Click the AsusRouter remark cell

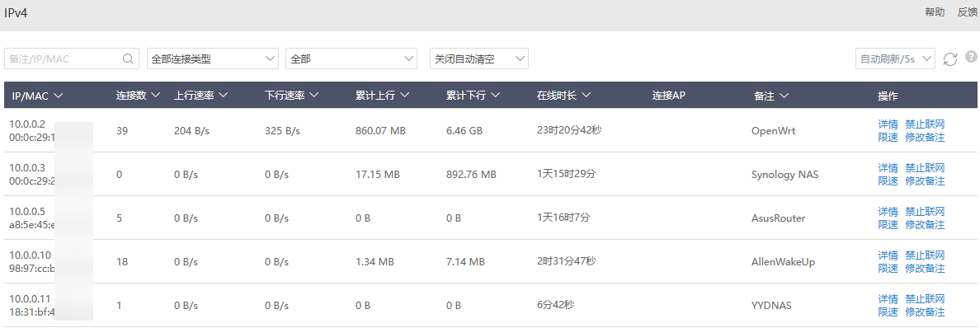[x=778, y=218]
